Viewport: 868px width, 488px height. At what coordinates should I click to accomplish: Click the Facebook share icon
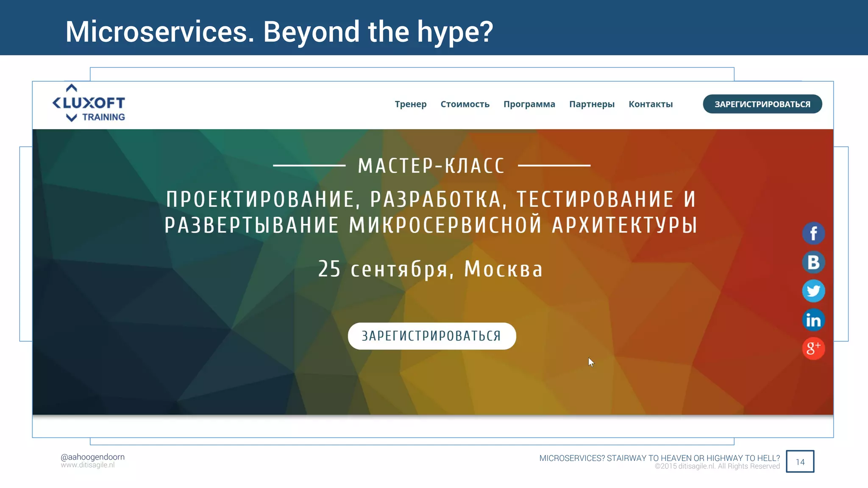(x=813, y=233)
